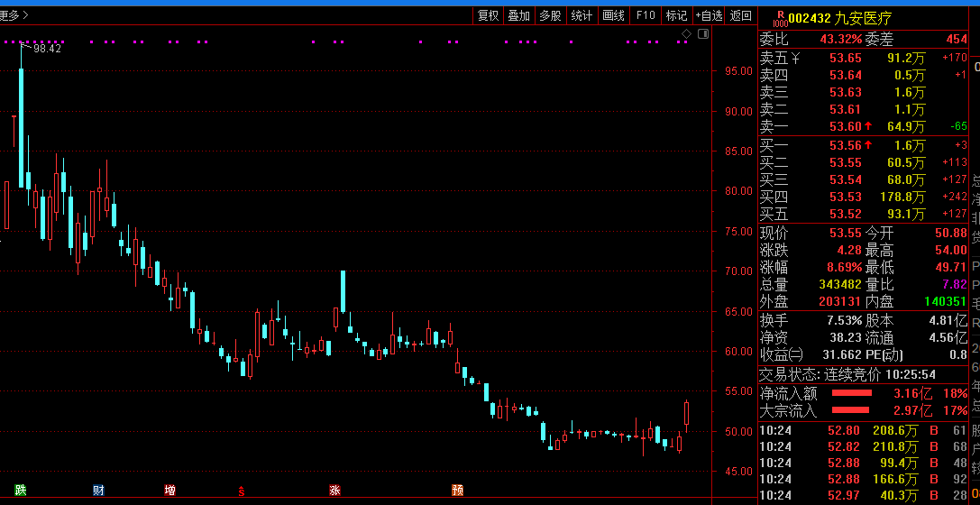
Task: Open the 复权 adjustment options
Action: click(488, 15)
